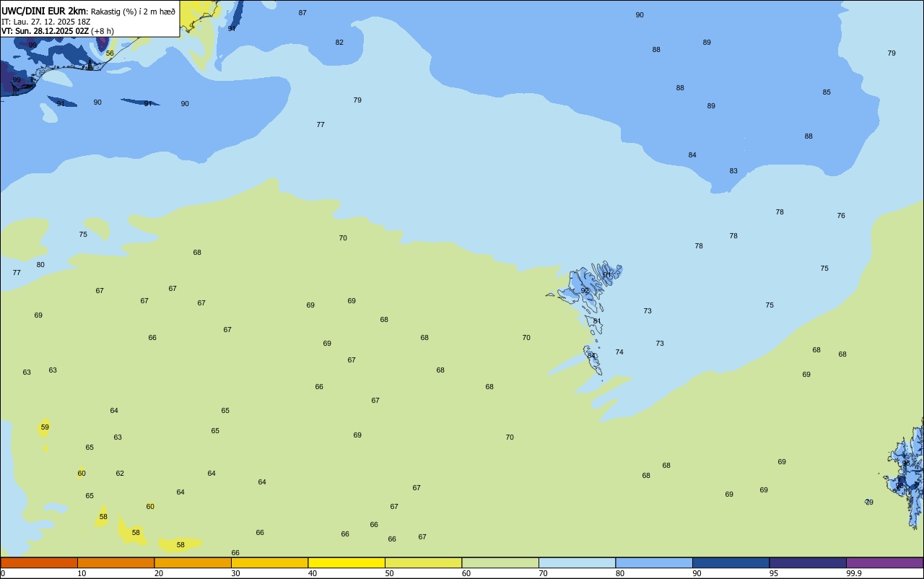
Task: Click the humidity value '85' on the map
Action: pos(827,92)
